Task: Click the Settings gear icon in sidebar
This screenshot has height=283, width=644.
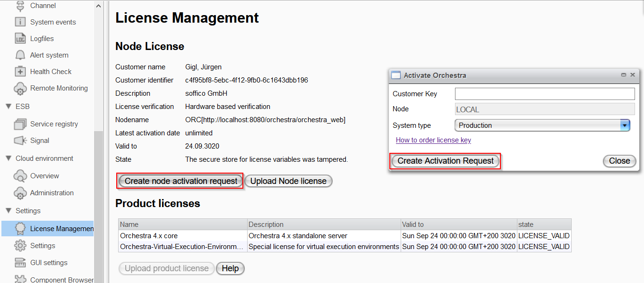Action: point(20,246)
